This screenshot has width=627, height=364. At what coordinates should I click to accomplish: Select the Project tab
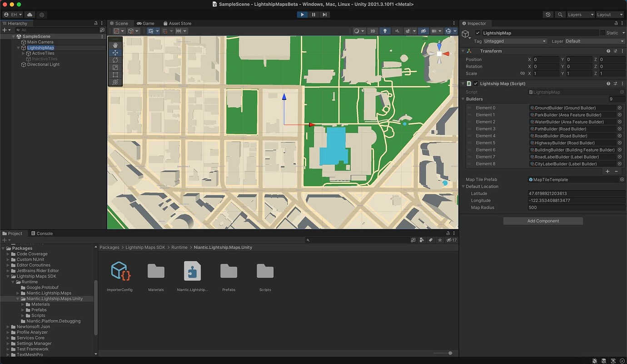[x=12, y=233]
